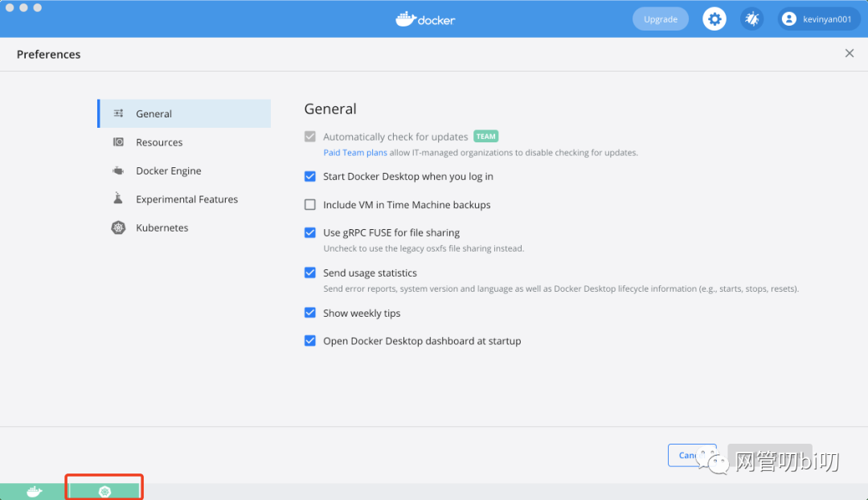Disable Send usage statistics checkbox
This screenshot has width=868, height=500.
[x=310, y=273]
